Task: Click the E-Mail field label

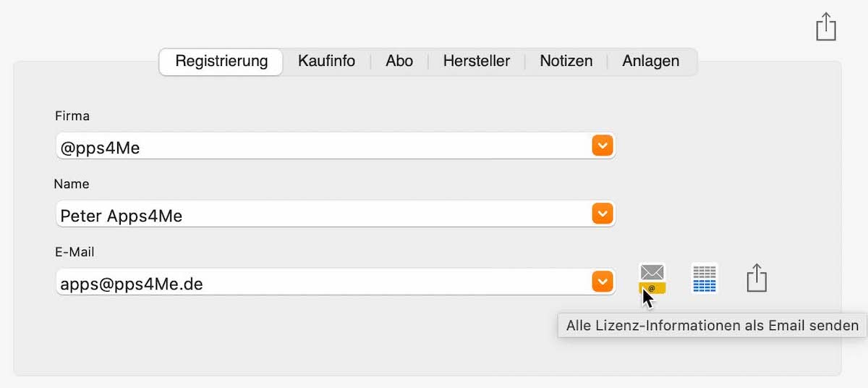Action: point(75,252)
